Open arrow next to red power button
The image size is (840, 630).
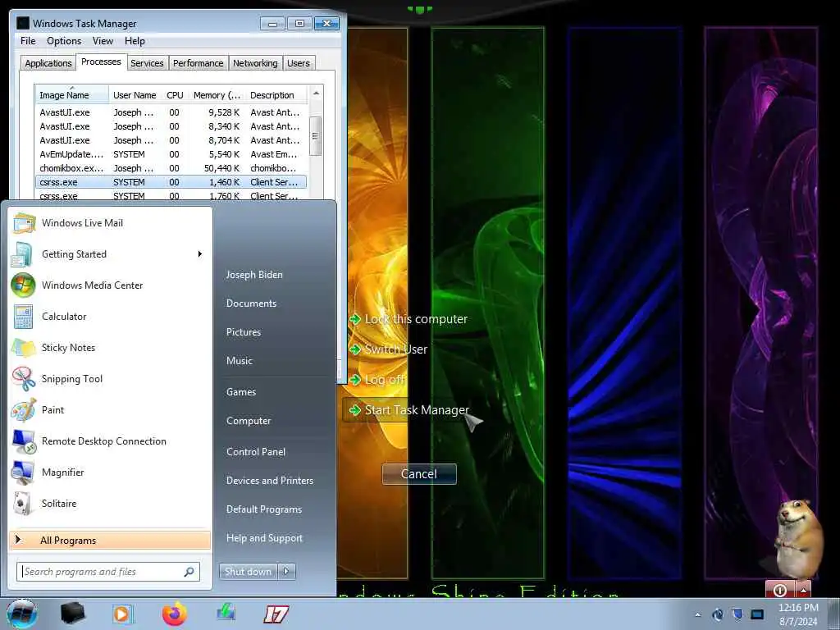point(803,590)
